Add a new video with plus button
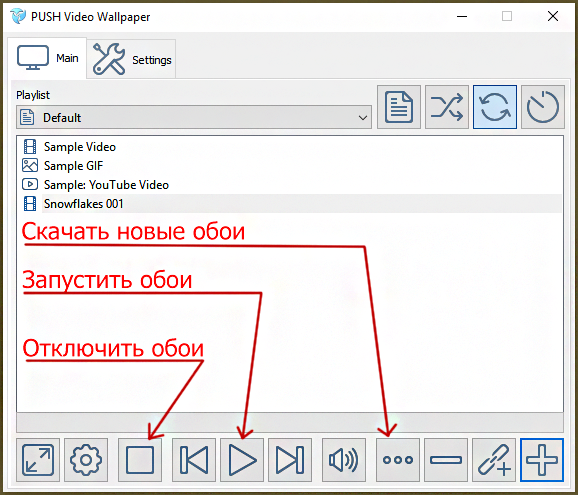This screenshot has height=495, width=578. coord(542,460)
